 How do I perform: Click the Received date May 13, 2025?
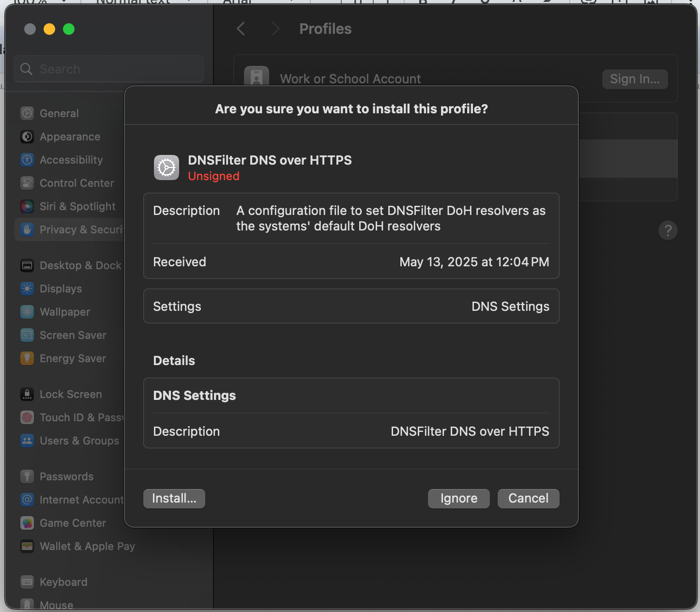tap(474, 262)
